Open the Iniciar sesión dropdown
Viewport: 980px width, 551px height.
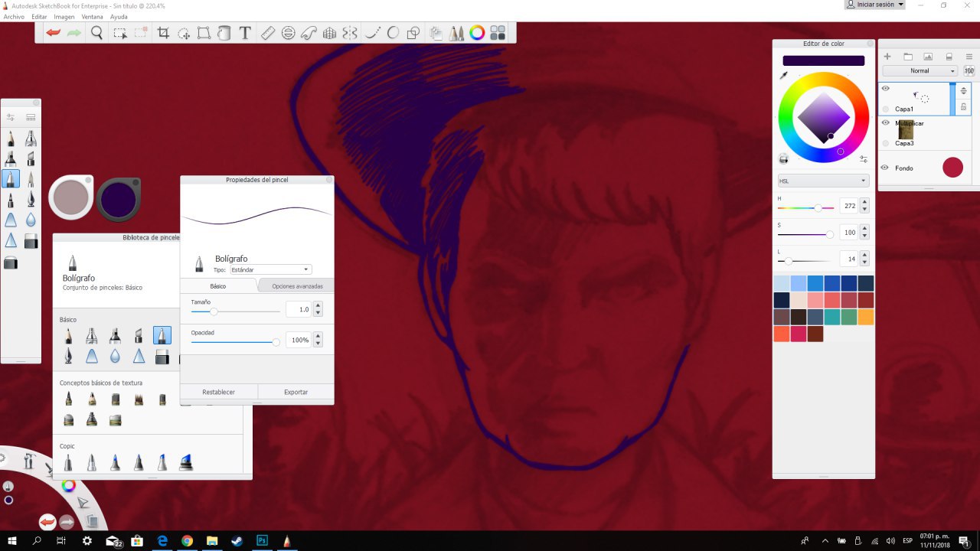click(874, 5)
